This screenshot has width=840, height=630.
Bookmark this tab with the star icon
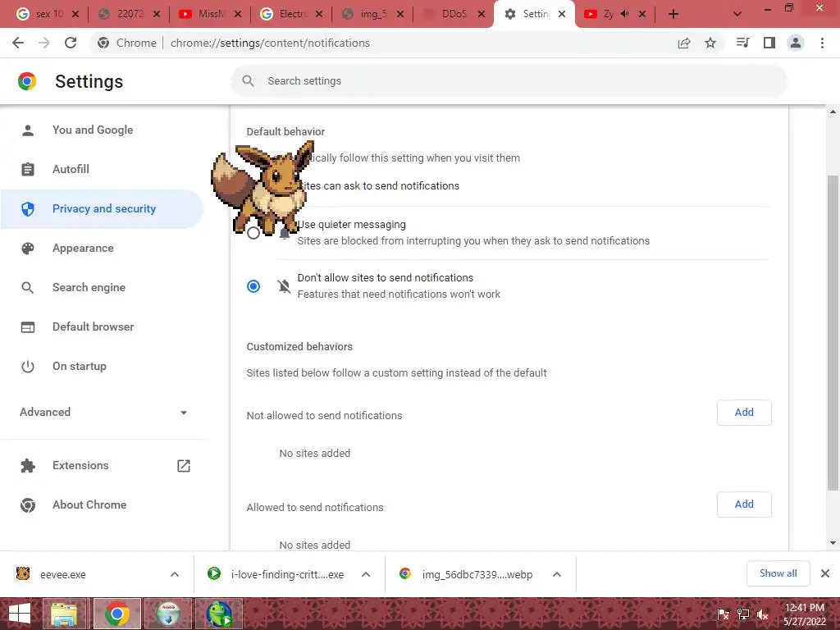[710, 43]
